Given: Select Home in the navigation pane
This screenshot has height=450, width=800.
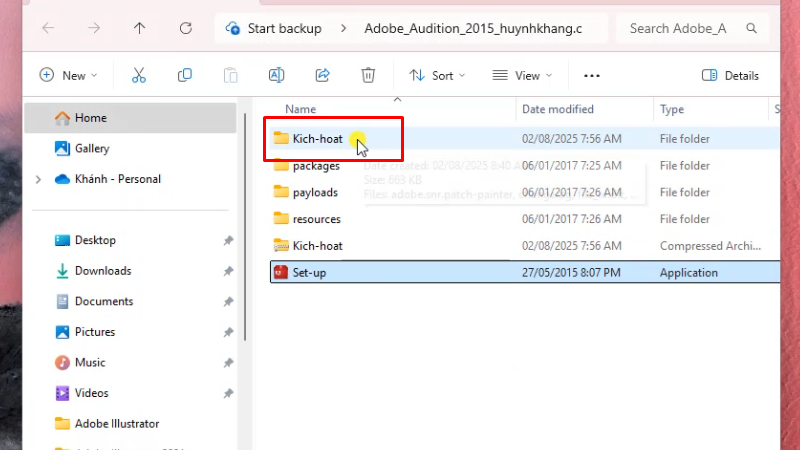Looking at the screenshot, I should click(x=130, y=118).
